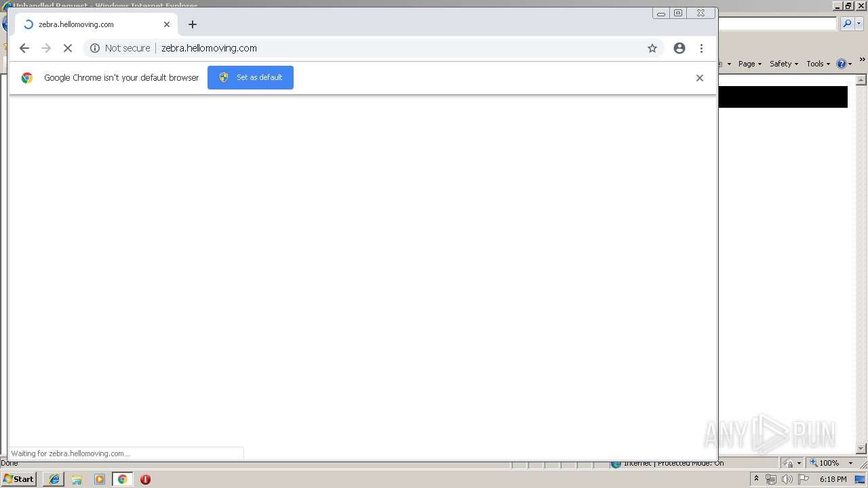Open the Page menu in Internet Explorer
Screen dimensions: 868x488
pyautogui.click(x=750, y=64)
